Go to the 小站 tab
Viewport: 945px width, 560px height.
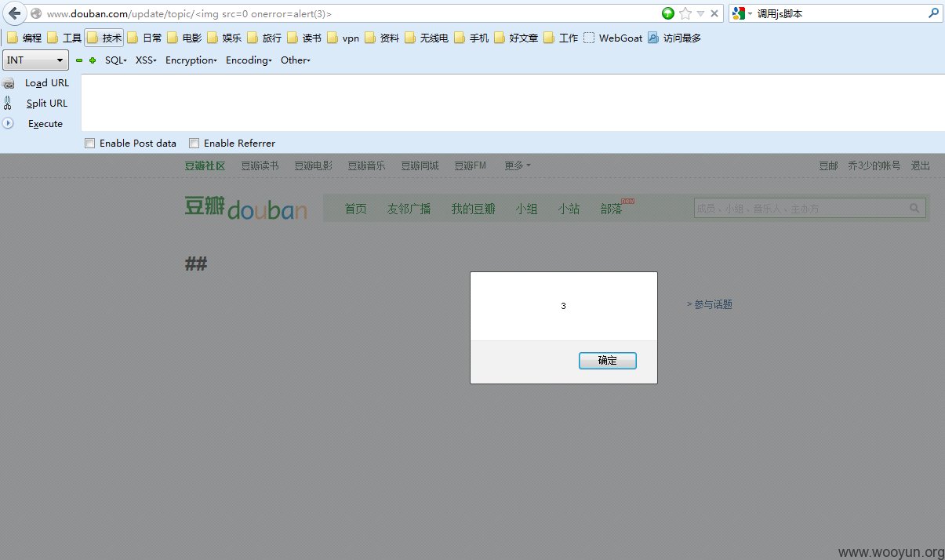tap(569, 209)
